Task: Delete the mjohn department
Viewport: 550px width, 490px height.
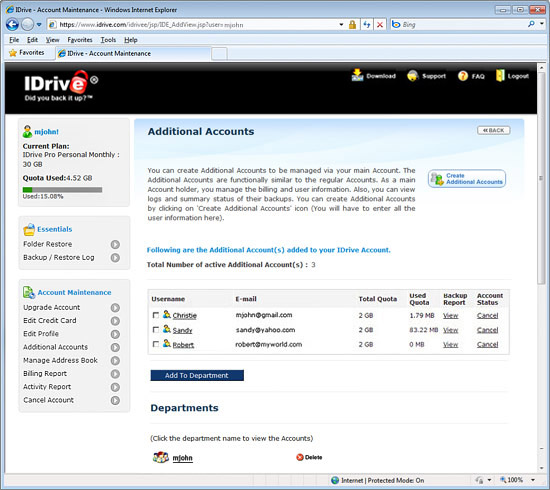Action: click(309, 457)
